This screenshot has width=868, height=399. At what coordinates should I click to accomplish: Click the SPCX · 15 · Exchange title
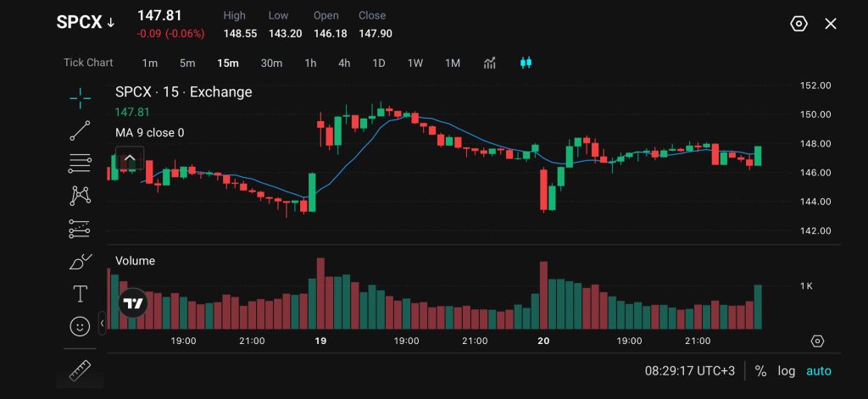click(184, 91)
